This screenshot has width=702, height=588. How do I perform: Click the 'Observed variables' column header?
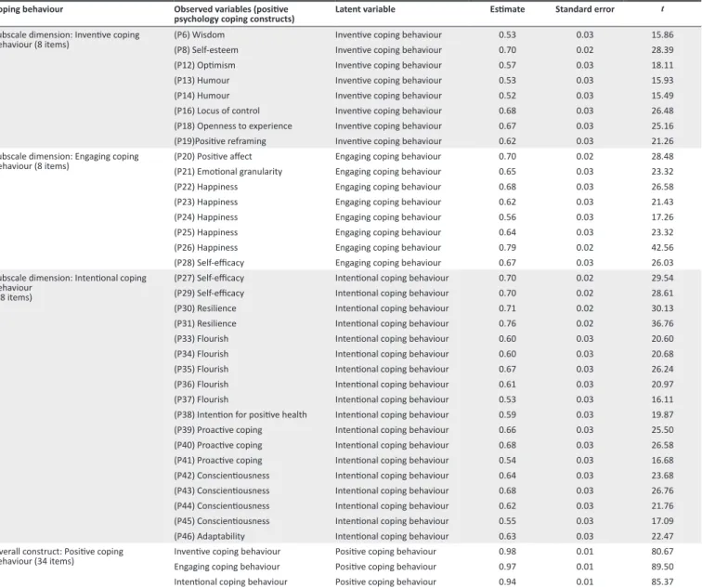tap(234, 14)
